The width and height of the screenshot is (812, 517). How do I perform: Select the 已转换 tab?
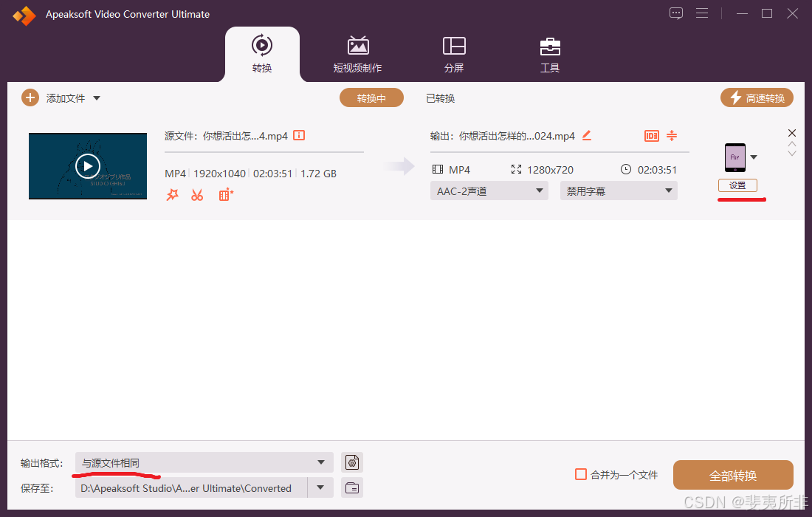440,98
